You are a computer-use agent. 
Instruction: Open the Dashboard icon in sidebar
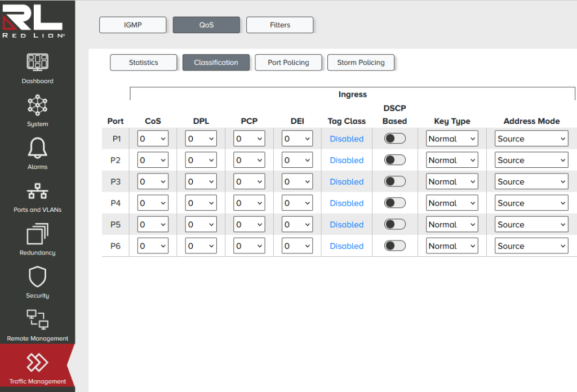(37, 62)
